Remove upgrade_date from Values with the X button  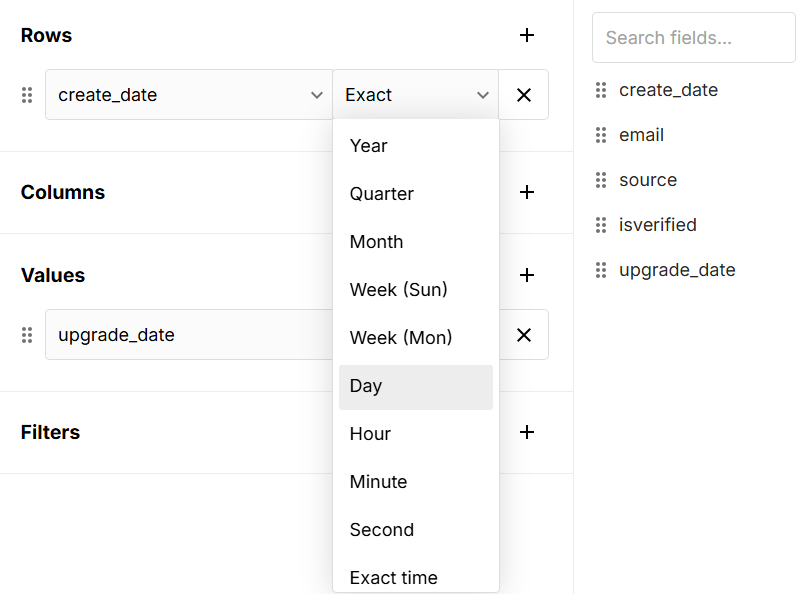click(523, 334)
